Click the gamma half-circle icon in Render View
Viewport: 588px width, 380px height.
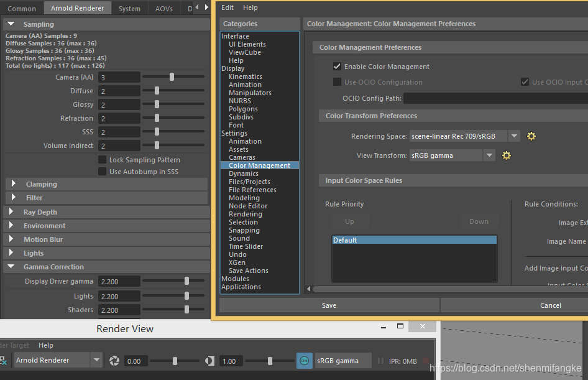(209, 361)
